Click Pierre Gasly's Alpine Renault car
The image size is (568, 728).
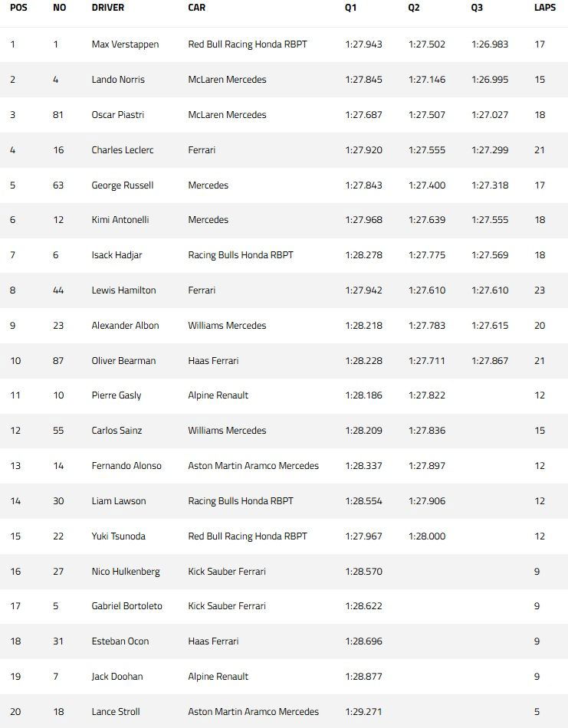click(x=218, y=395)
